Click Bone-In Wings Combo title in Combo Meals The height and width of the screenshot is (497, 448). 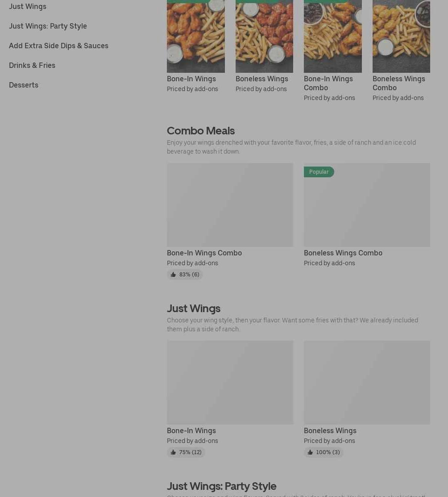(x=204, y=253)
